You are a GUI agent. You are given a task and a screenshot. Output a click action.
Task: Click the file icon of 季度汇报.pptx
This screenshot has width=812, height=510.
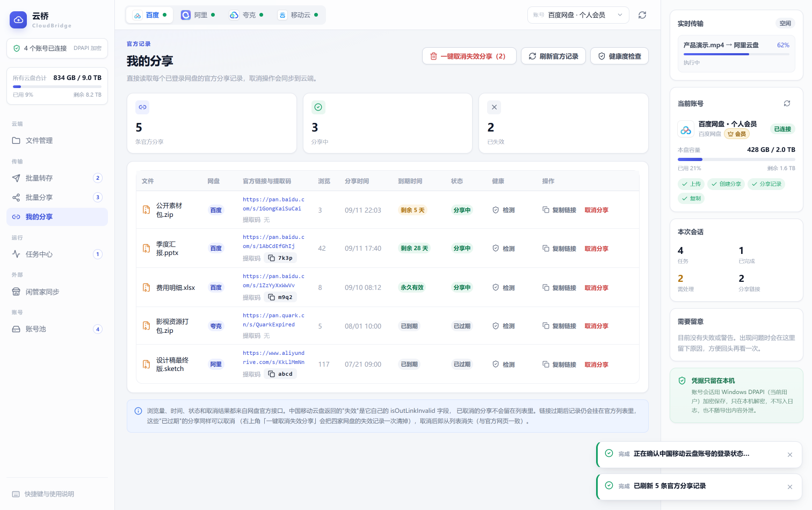tap(146, 249)
